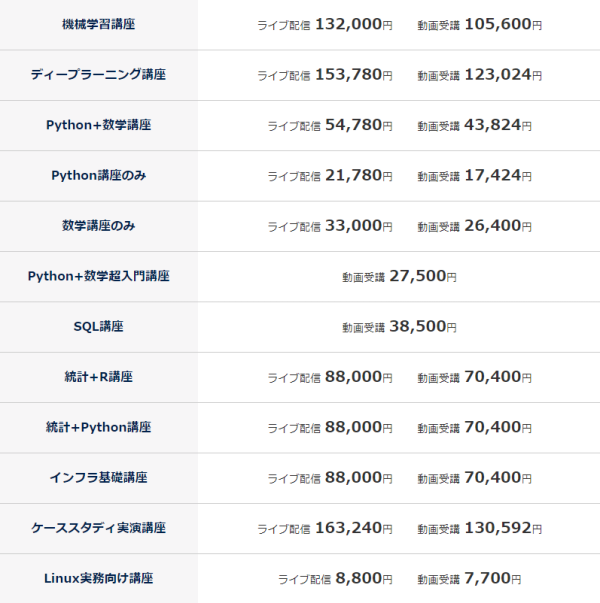Viewport: 600px width, 603px height.
Task: Click the 統計+Python講座 course label
Action: click(x=98, y=427)
